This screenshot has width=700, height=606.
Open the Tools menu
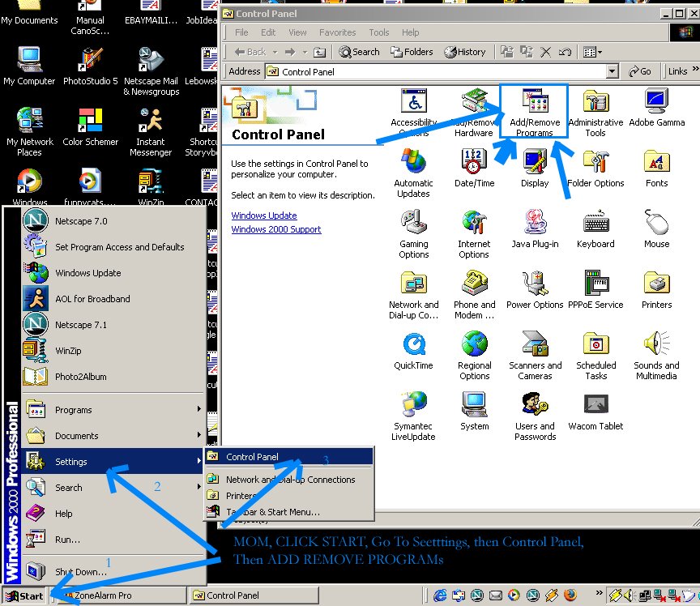[378, 32]
